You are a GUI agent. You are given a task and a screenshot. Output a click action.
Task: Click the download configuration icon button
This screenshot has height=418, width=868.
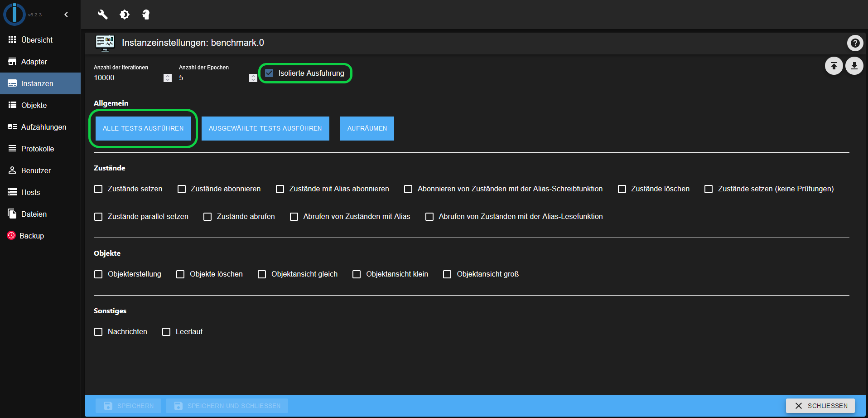[854, 66]
